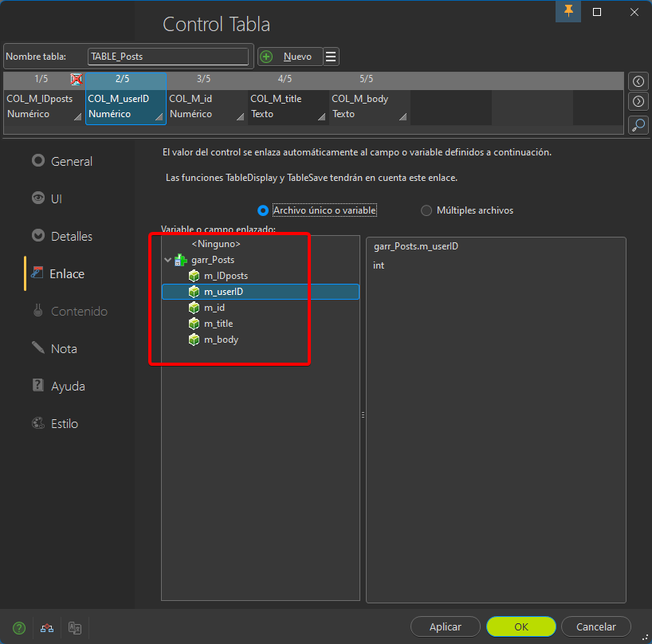Click the garr_Posts array icon
This screenshot has height=644, width=652.
click(181, 261)
